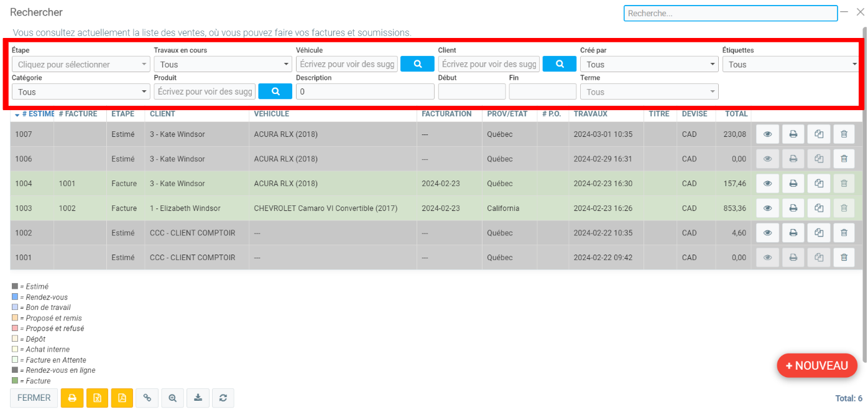Image resolution: width=868 pixels, height=412 pixels.
Task: Sort the table by the TOTAL column header
Action: (736, 114)
